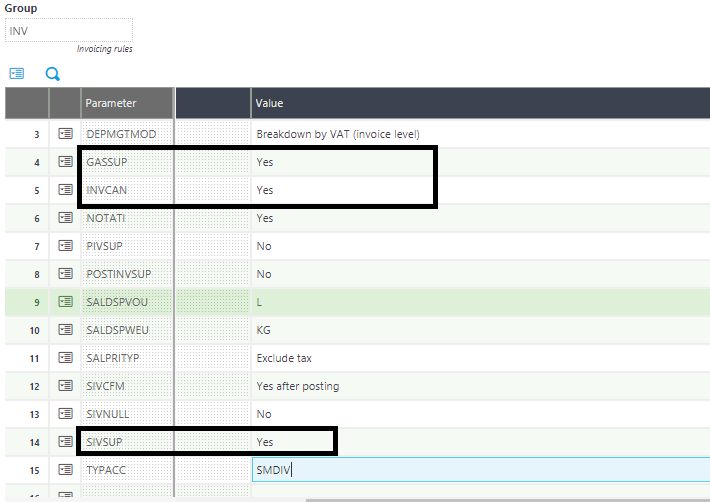The width and height of the screenshot is (710, 502).
Task: Select the SALDSPWEU parameter cell
Action: pos(127,330)
